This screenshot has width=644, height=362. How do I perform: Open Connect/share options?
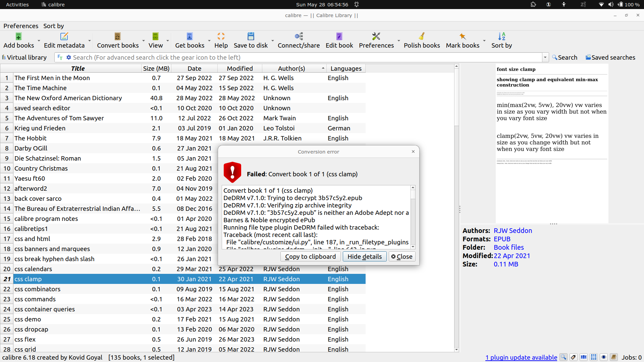299,37
